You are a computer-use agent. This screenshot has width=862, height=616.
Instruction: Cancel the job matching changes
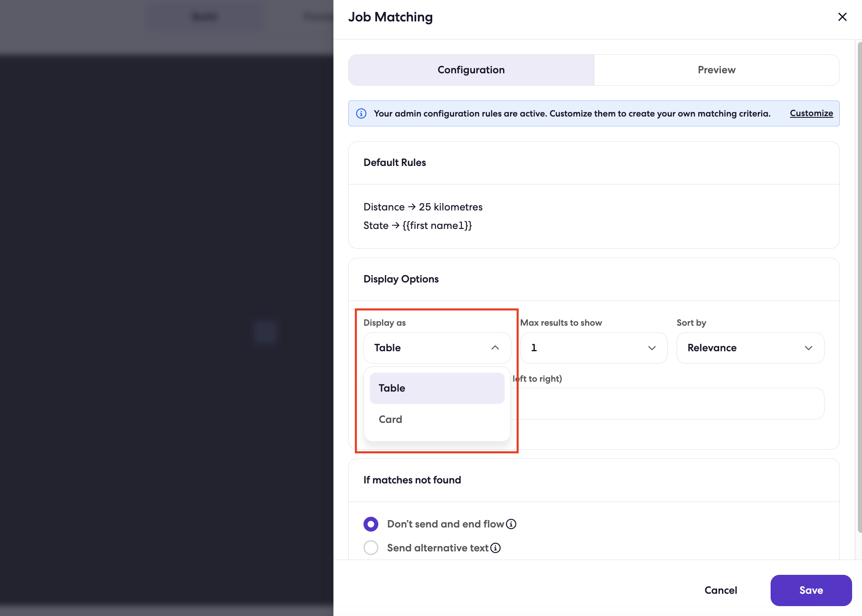[x=721, y=590]
